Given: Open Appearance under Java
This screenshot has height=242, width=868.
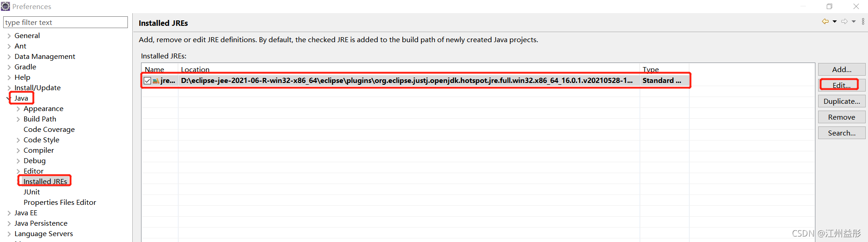Looking at the screenshot, I should (x=44, y=108).
